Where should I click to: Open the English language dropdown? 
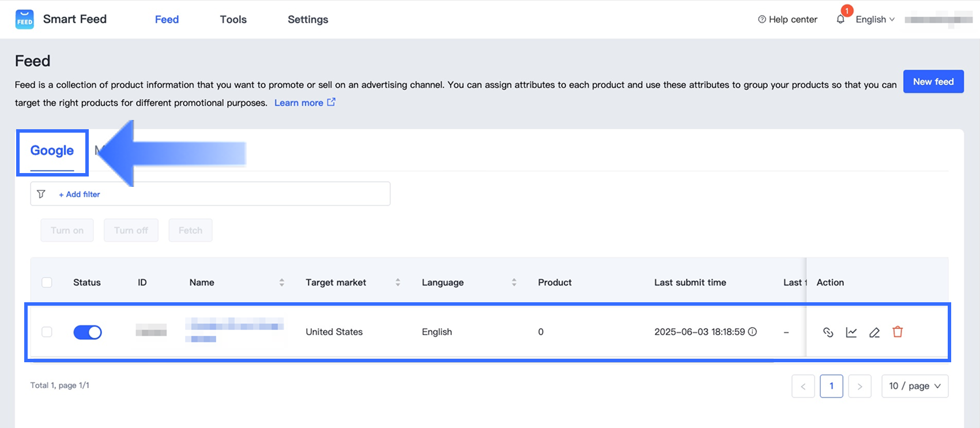tap(875, 20)
